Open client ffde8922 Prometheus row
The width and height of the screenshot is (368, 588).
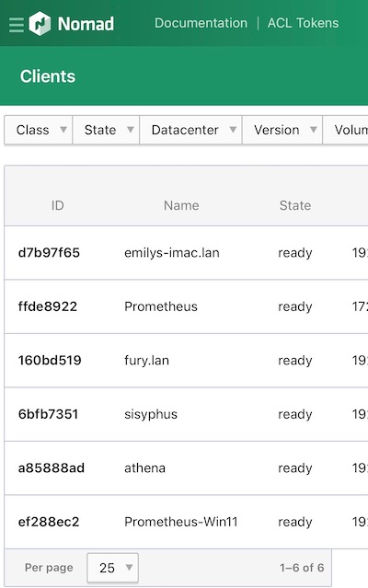coord(186,306)
